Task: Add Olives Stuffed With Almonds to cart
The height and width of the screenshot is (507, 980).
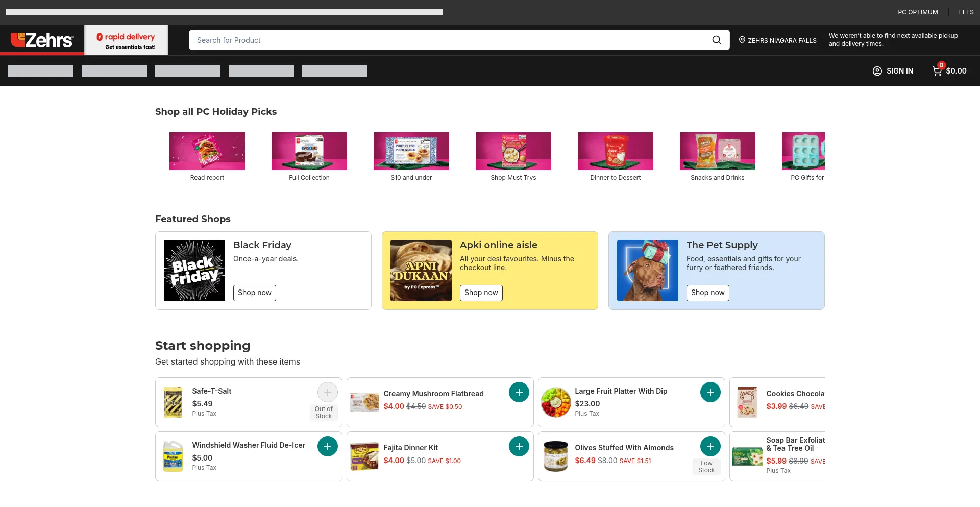Action: [710, 446]
